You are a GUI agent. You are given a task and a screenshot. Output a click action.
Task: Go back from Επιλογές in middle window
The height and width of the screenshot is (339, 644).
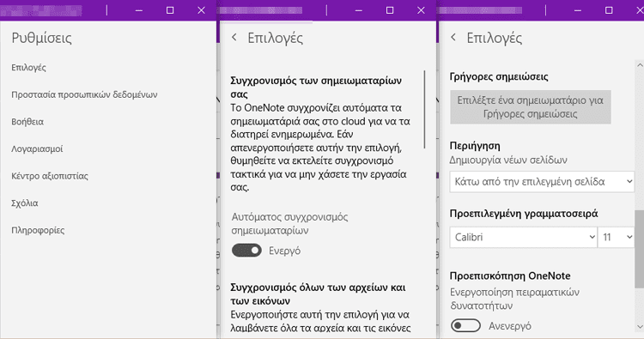pos(234,38)
